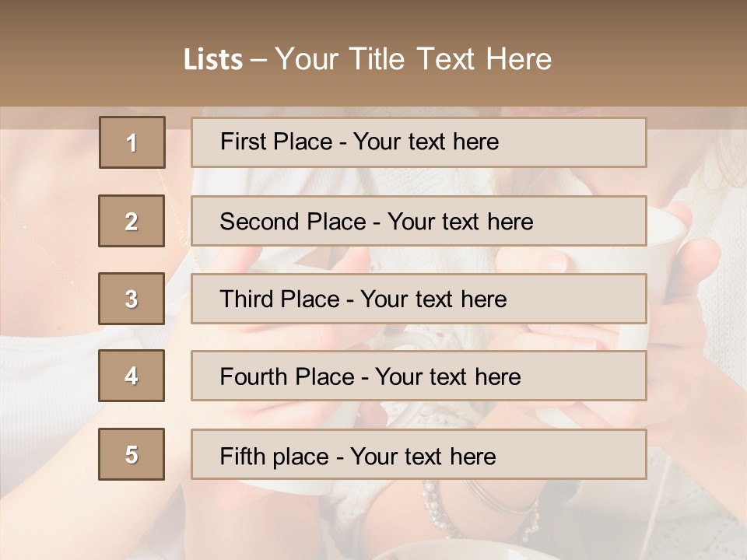Click the 'Fifth place - Your text here' bar
Viewport: 747px width, 560px height.
419,454
